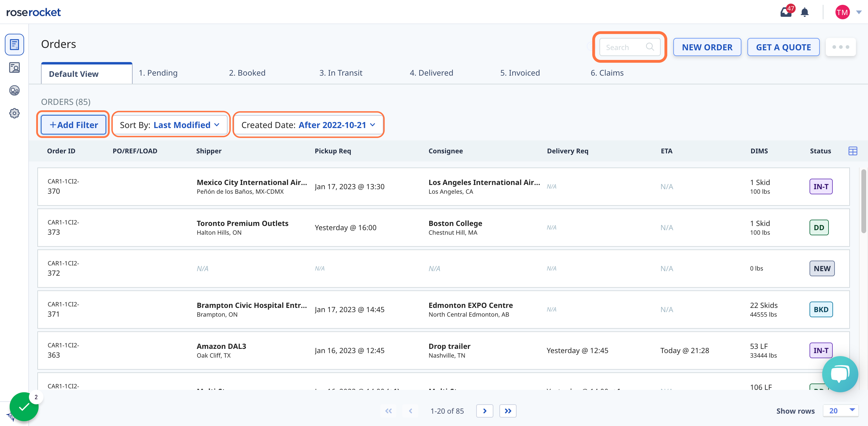Click consignee Boston College
The image size is (868, 426).
pyautogui.click(x=455, y=223)
